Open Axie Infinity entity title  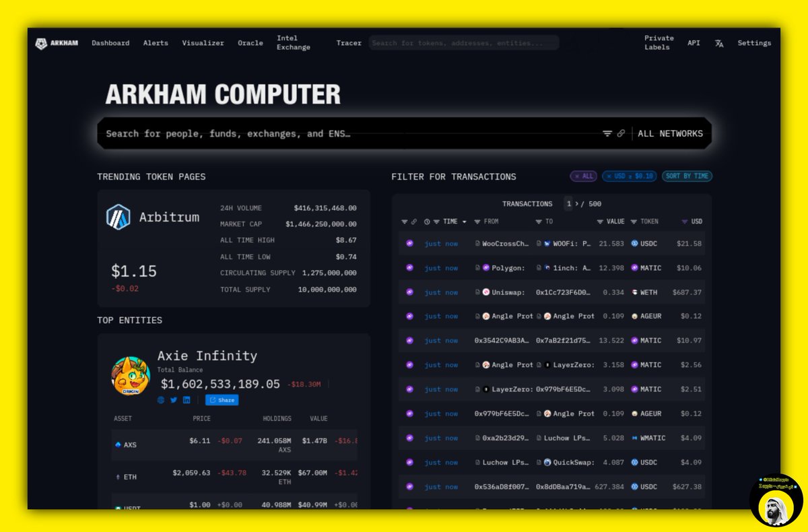207,356
